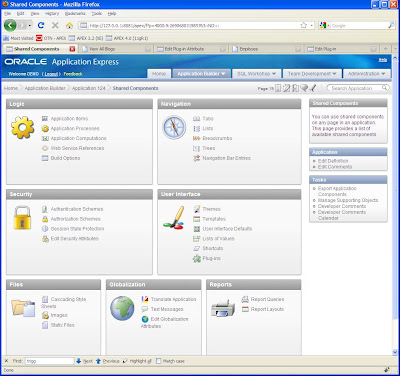Open the Google search engine dropdown
Image resolution: width=400 pixels, height=376 pixels.
[x=328, y=26]
